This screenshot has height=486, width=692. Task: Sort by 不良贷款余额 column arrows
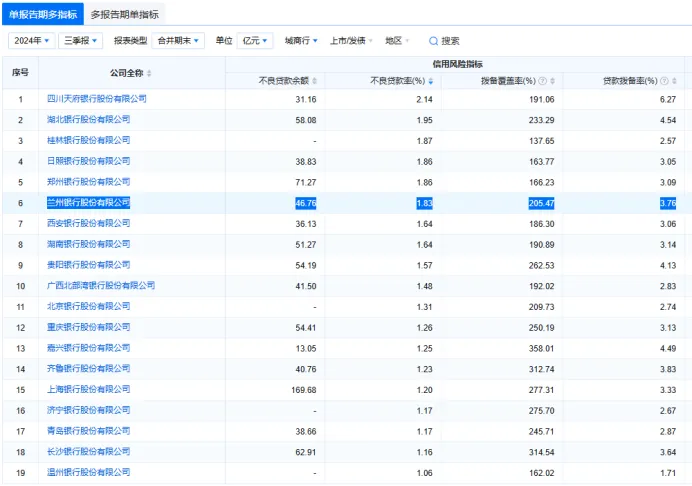(314, 80)
